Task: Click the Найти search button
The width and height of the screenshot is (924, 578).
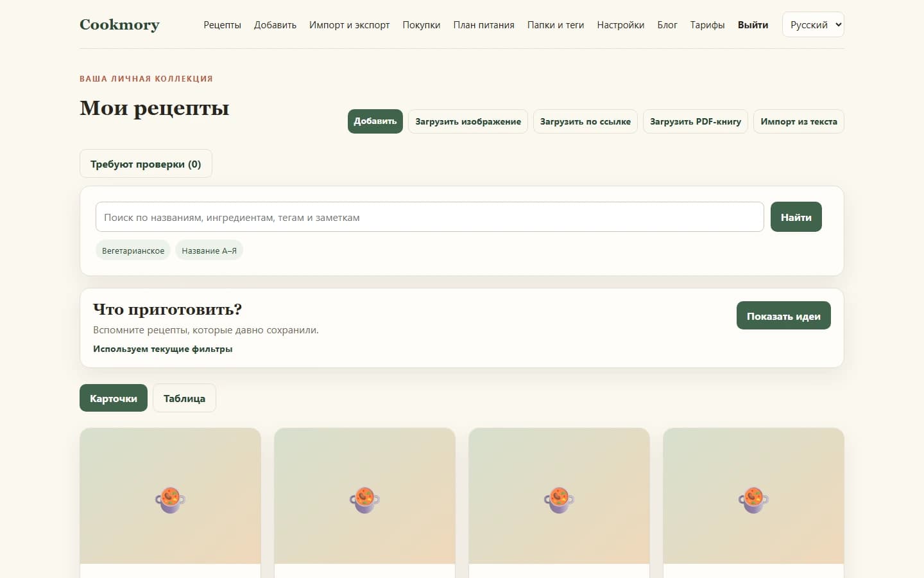Action: (796, 217)
